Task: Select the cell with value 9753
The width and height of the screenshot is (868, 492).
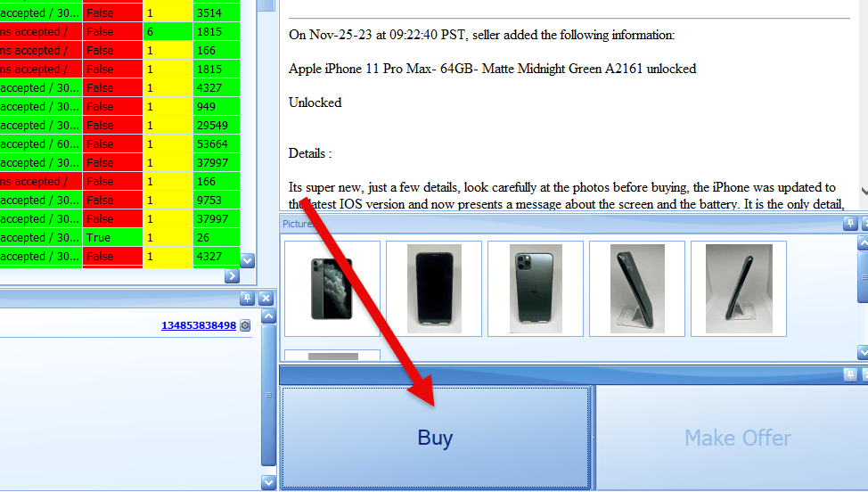Action: pyautogui.click(x=217, y=200)
